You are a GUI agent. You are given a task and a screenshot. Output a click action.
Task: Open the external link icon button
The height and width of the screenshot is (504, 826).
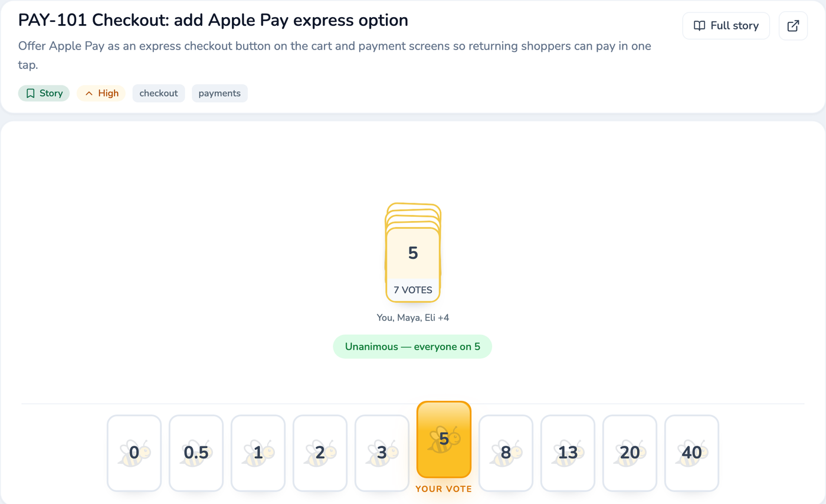coord(793,26)
